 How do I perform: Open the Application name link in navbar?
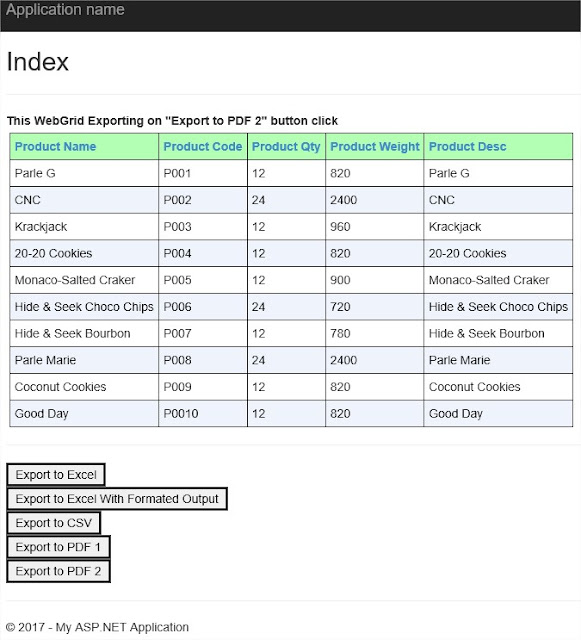coord(65,10)
